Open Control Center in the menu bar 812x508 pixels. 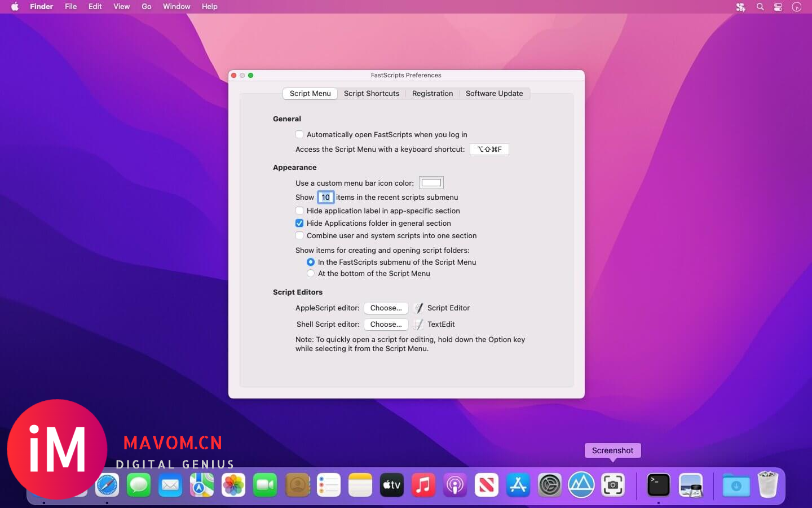pyautogui.click(x=778, y=7)
